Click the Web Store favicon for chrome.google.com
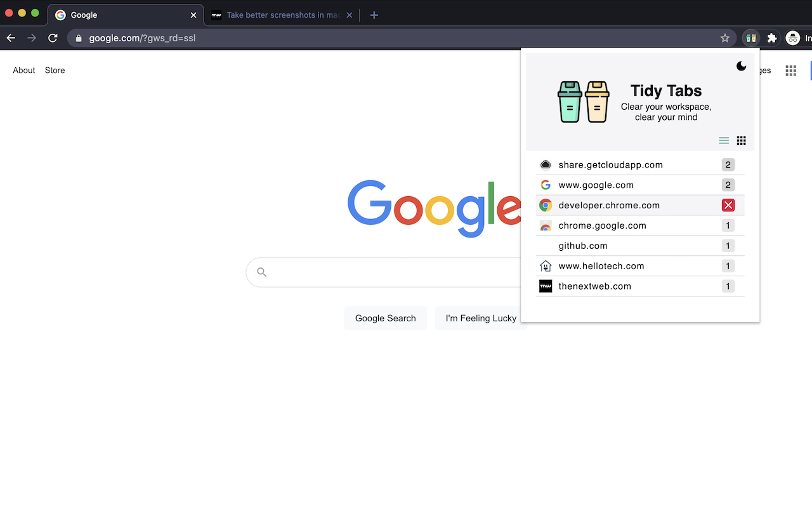812x508 pixels. pyautogui.click(x=546, y=225)
